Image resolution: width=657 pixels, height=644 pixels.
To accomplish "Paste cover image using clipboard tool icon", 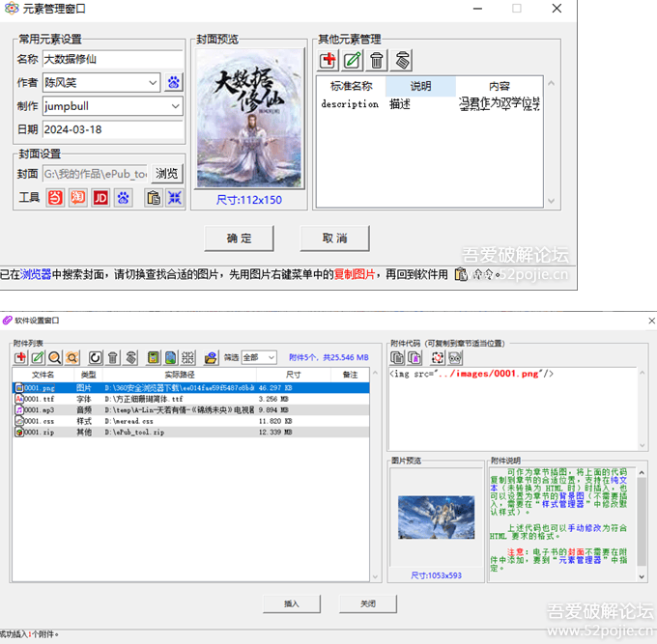I will pos(154,198).
